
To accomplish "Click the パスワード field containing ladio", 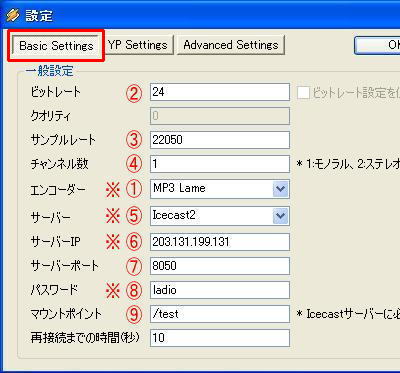I will point(220,290).
